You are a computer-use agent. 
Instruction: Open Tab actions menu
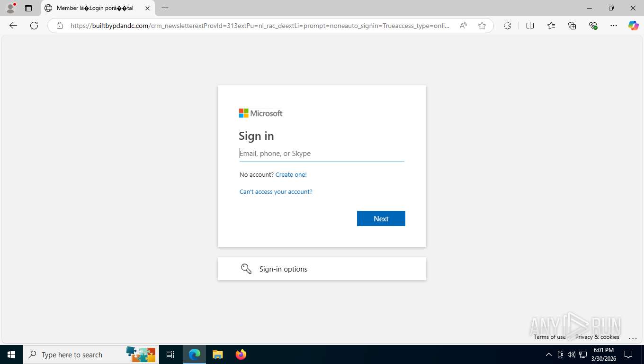tap(28, 8)
